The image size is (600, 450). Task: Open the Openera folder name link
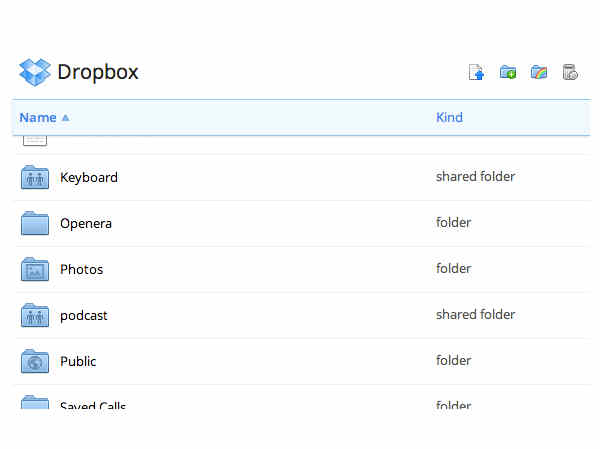(86, 223)
